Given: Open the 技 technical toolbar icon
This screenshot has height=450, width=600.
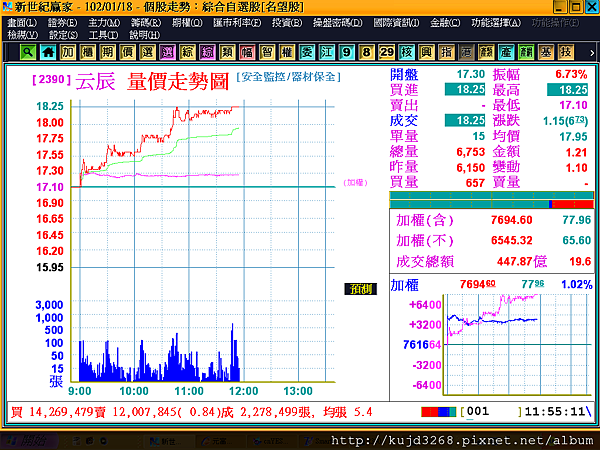Looking at the screenshot, I should [x=565, y=52].
